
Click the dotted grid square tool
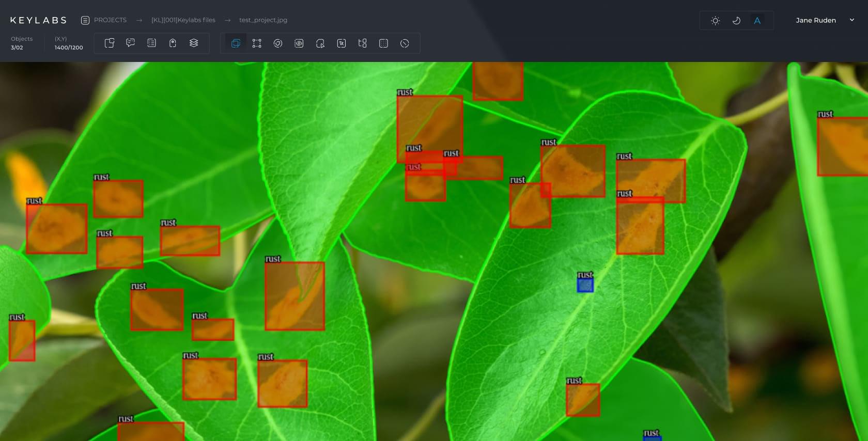(x=383, y=43)
